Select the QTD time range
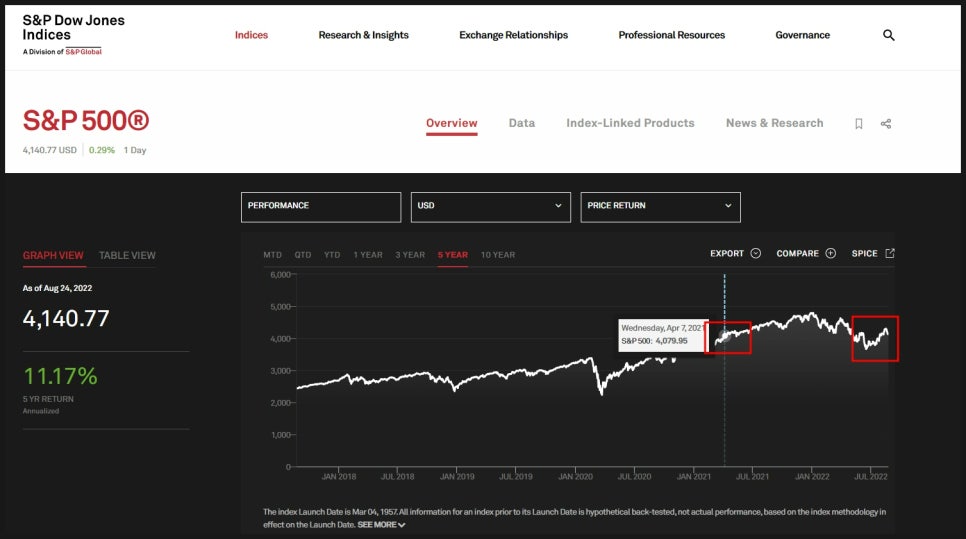Image resolution: width=966 pixels, height=539 pixels. pos(302,255)
